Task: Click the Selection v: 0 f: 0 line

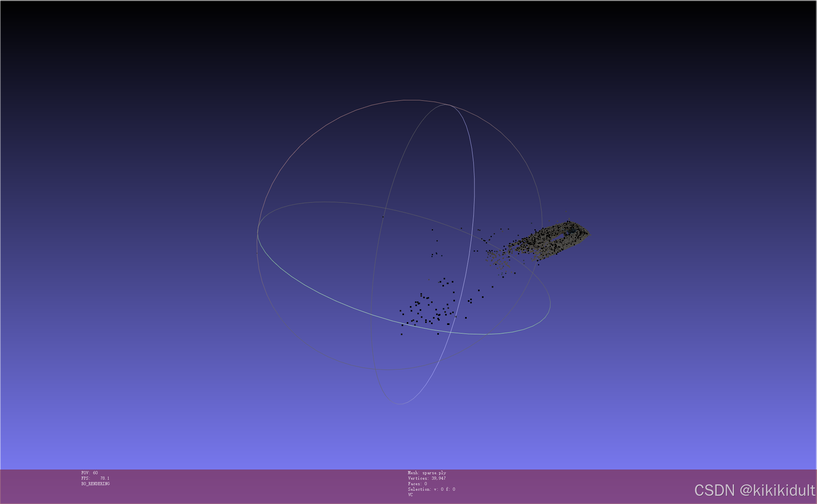Action: [x=431, y=489]
